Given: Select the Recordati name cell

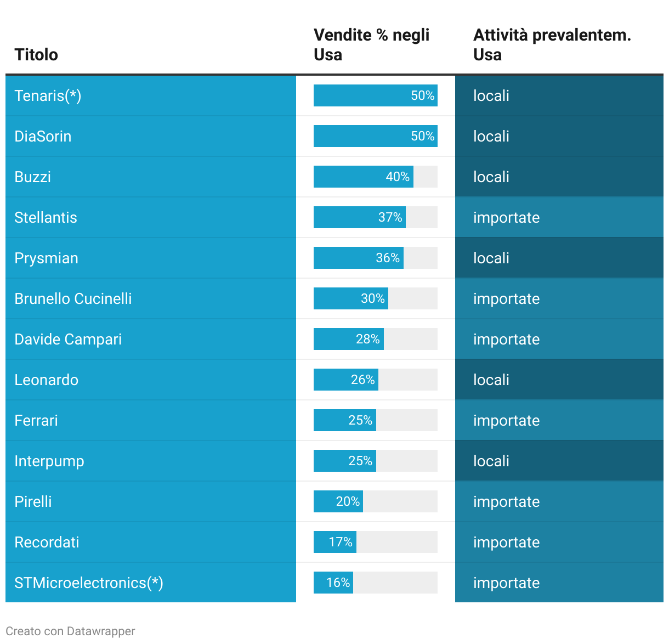Looking at the screenshot, I should click(x=47, y=543).
